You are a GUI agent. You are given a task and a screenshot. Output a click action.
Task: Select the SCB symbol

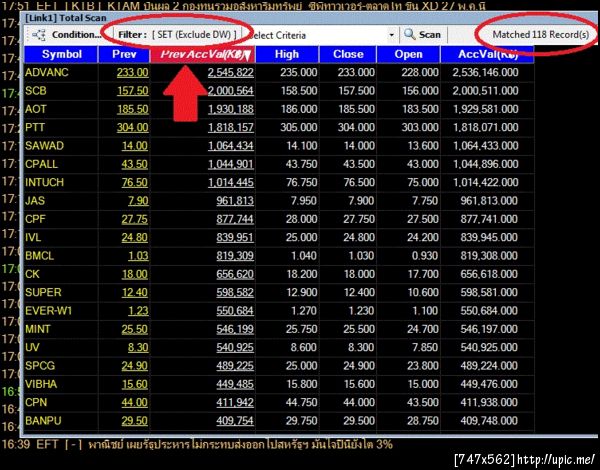click(x=36, y=91)
